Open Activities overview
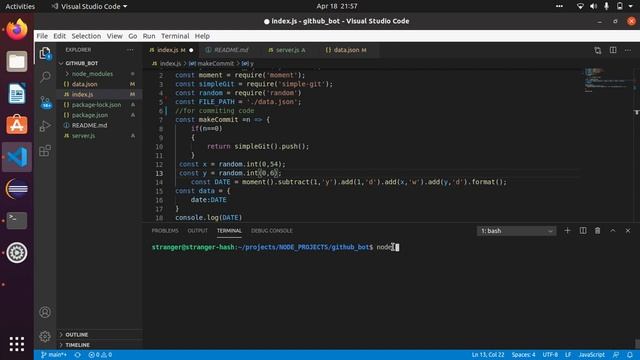 (x=20, y=7)
